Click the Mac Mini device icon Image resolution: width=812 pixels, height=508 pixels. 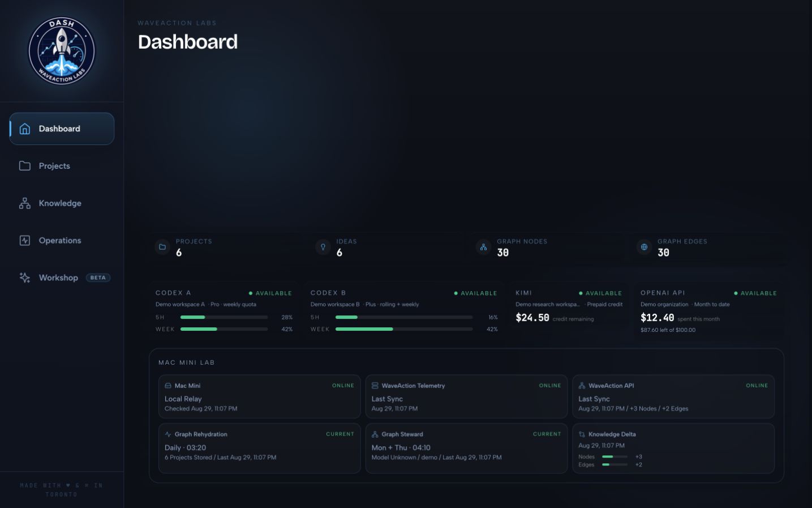pos(168,386)
